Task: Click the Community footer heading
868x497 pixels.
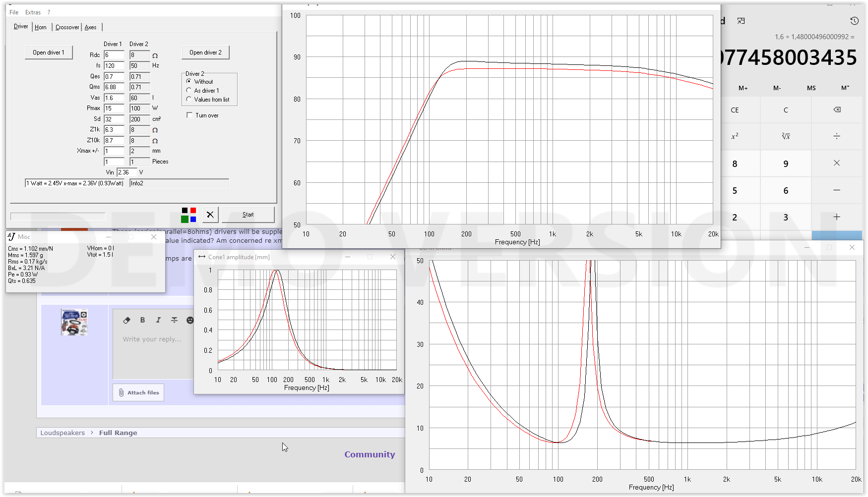Action: click(x=370, y=454)
